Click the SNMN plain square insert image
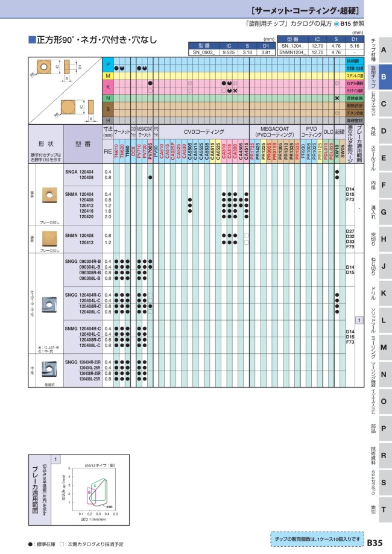The width and height of the screenshot is (392, 554). point(48,239)
